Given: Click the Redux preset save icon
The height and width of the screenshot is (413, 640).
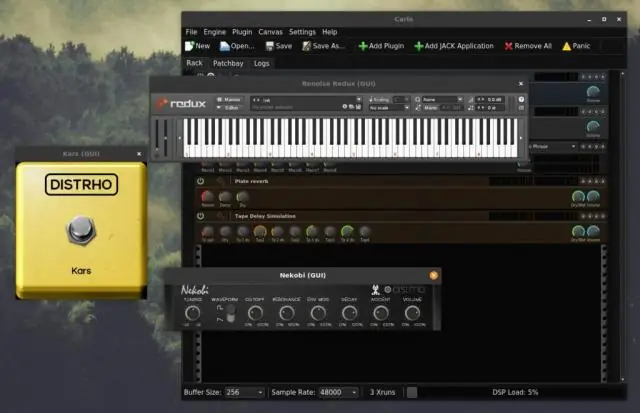Looking at the screenshot, I should (358, 107).
